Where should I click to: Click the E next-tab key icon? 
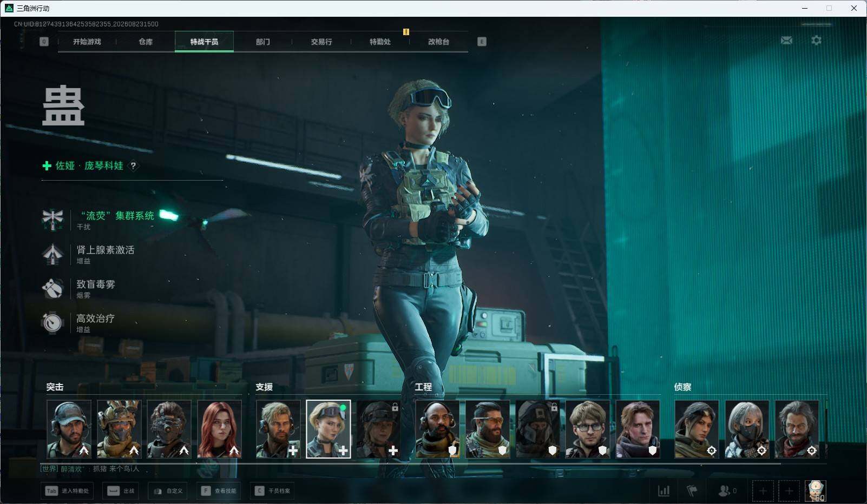pos(482,42)
